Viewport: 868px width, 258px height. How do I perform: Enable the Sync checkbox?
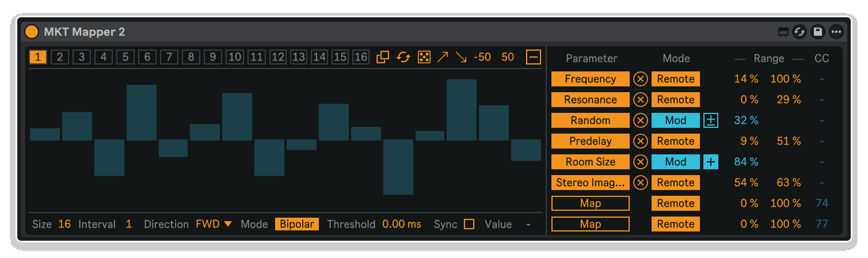469,224
